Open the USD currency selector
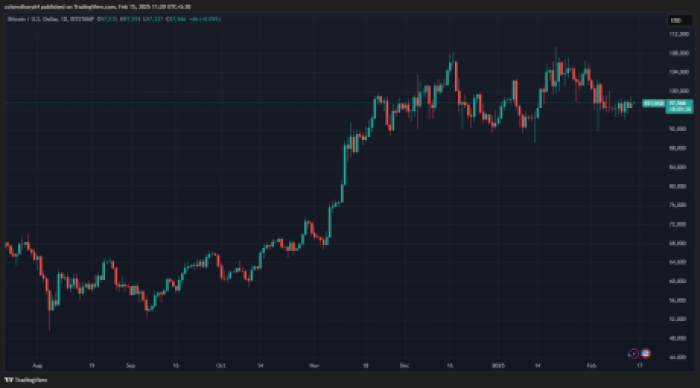The width and height of the screenshot is (700, 388). pos(679,21)
